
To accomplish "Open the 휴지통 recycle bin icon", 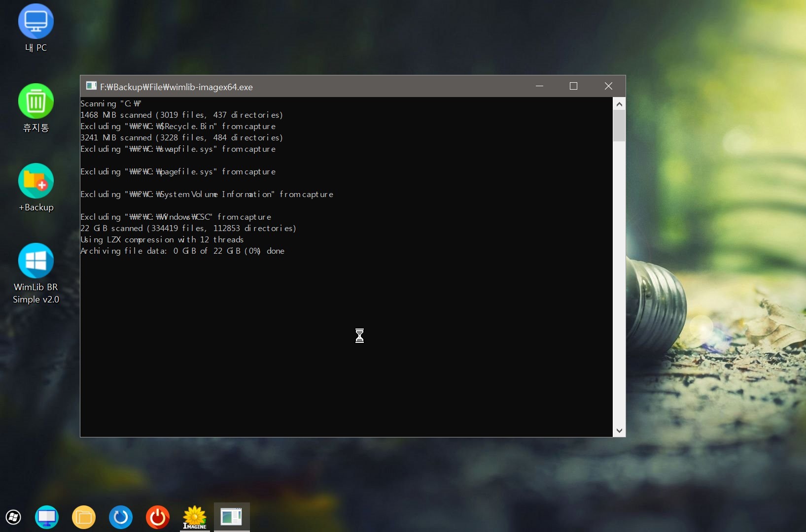I will click(36, 108).
